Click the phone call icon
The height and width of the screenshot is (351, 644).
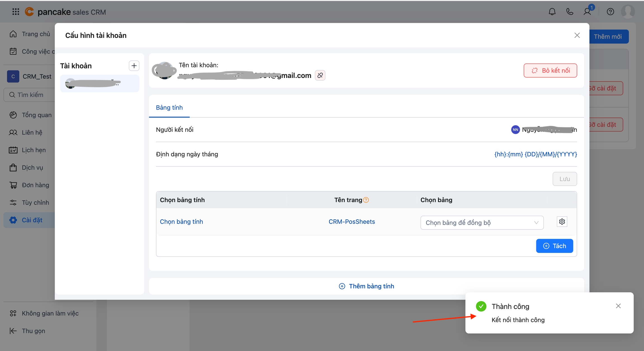pos(569,12)
